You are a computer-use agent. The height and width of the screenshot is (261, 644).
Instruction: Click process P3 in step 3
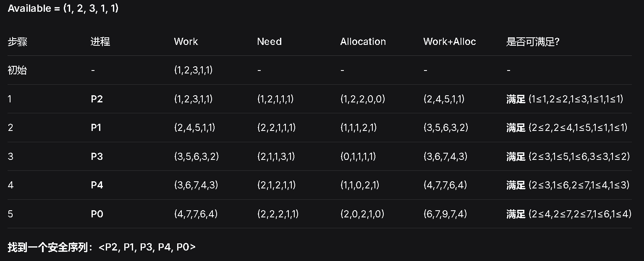tap(97, 157)
